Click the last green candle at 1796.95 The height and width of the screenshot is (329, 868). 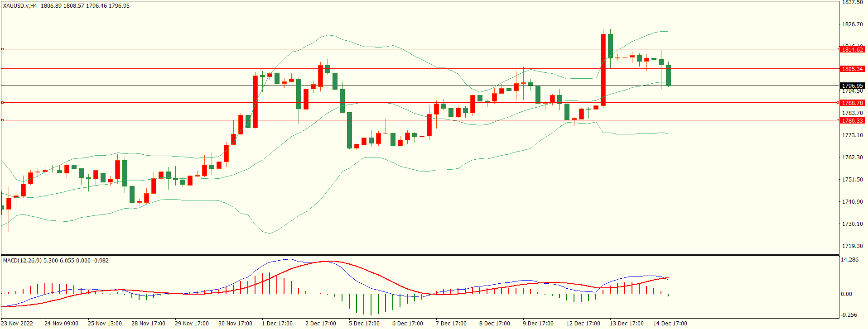coord(668,75)
